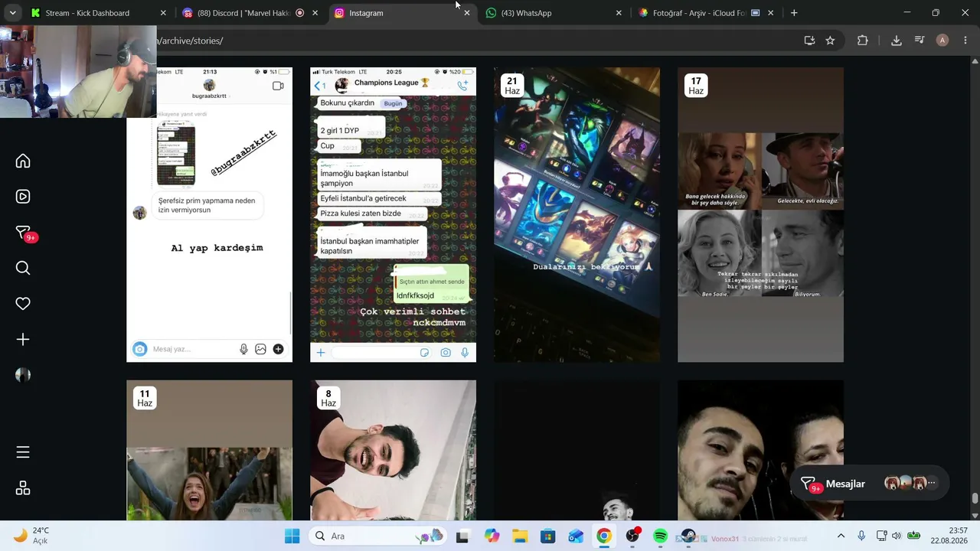Image resolution: width=980 pixels, height=551 pixels.
Task: Click the taskbar Ara search box
Action: (x=378, y=536)
